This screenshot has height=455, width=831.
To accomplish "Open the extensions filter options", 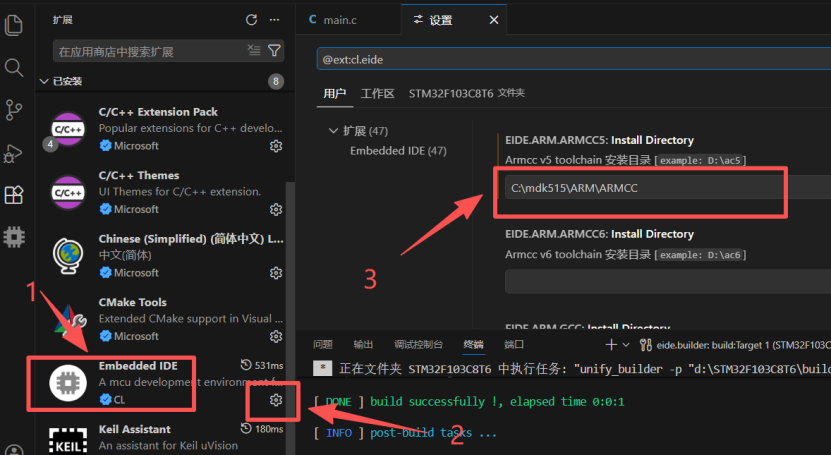I will point(274,50).
